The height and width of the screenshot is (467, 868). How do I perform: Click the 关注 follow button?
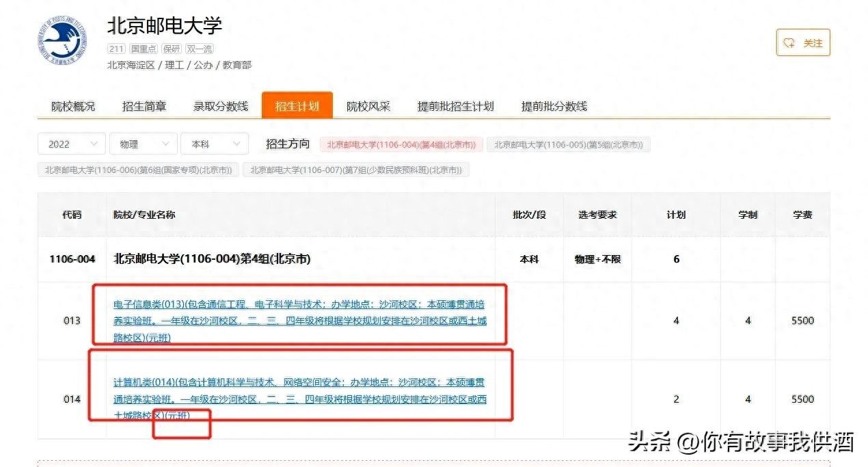803,43
